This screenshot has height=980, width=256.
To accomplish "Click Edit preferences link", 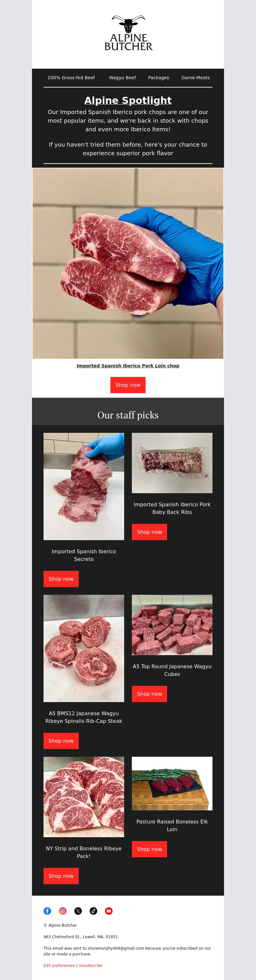I will coord(59,966).
